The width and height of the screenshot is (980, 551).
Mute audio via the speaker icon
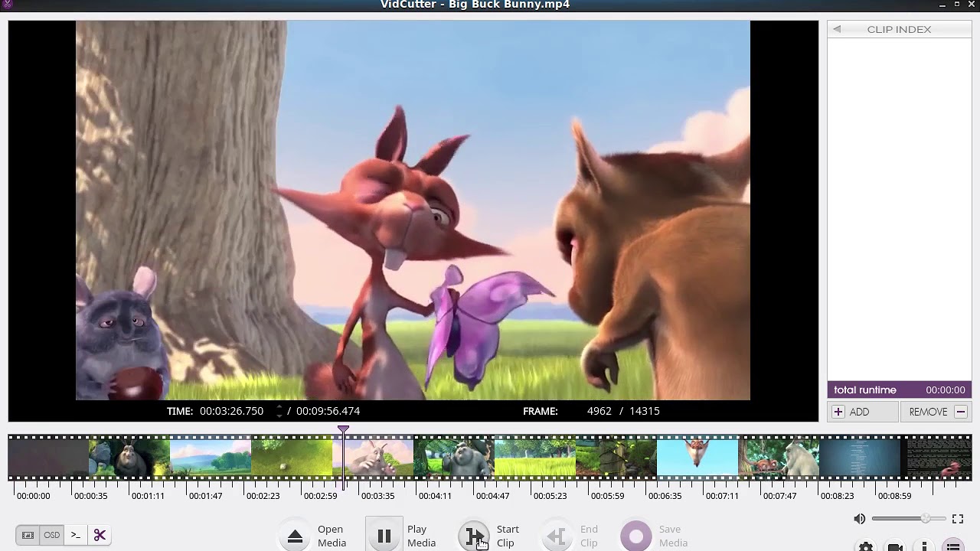coord(860,519)
